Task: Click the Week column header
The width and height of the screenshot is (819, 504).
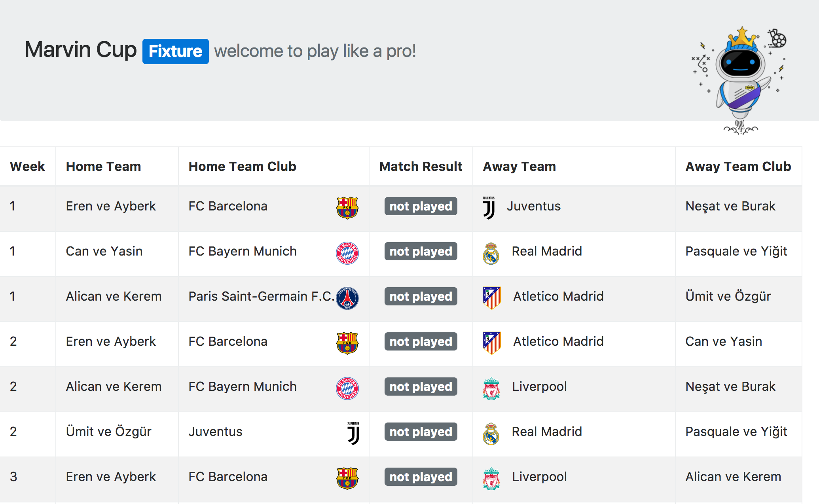Action: coord(27,167)
